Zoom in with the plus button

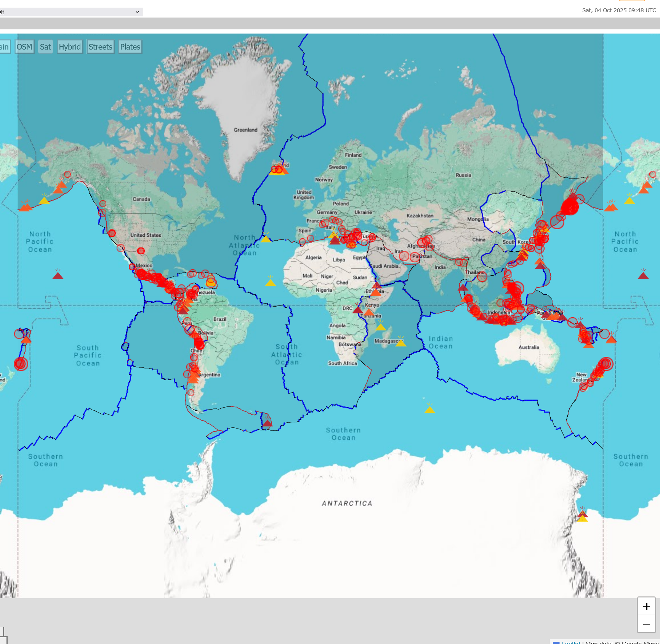tap(646, 606)
